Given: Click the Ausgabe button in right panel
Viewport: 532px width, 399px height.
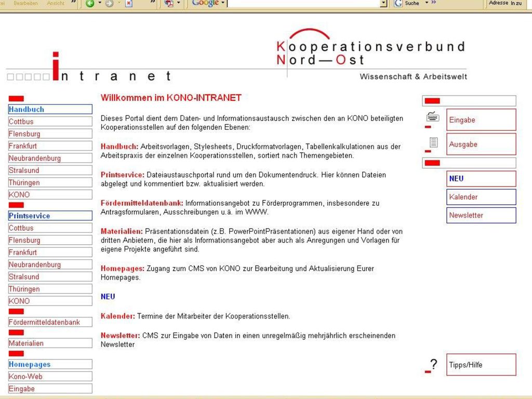Looking at the screenshot, I should [x=481, y=144].
